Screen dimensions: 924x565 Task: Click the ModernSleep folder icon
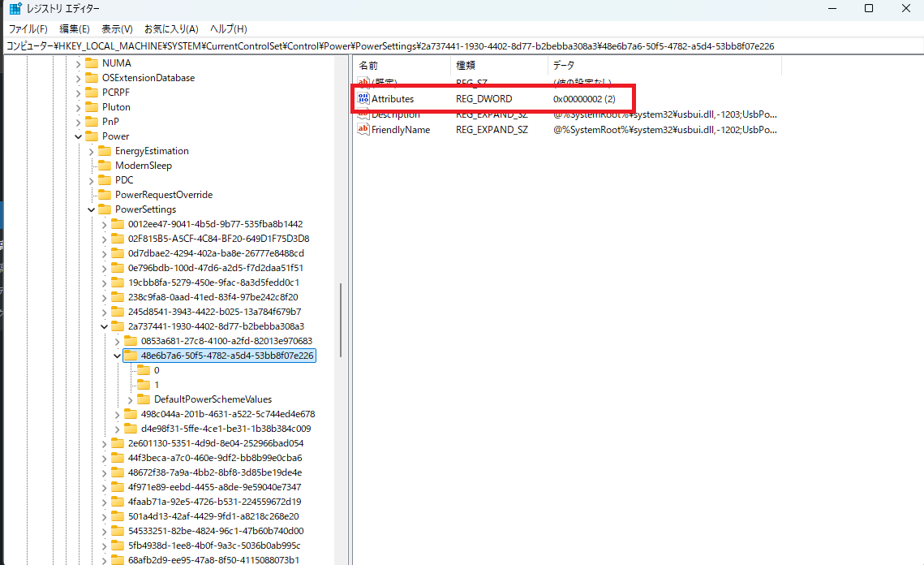coord(105,166)
